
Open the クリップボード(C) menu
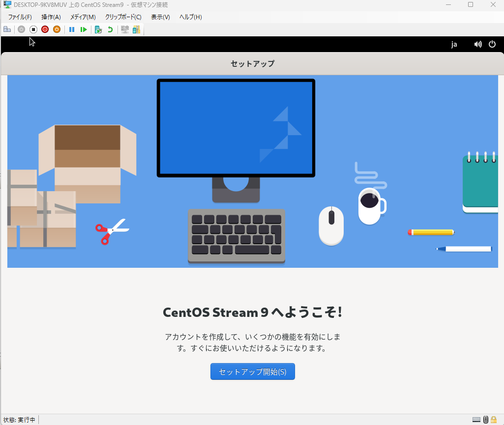[123, 17]
